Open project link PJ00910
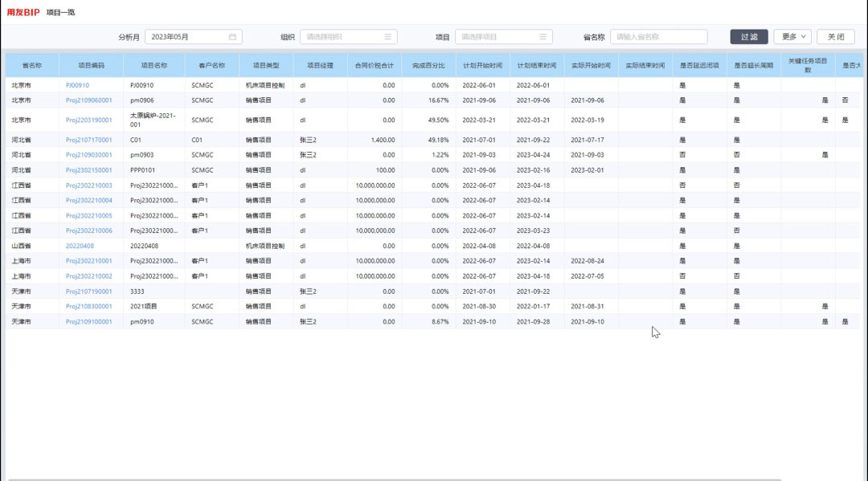The image size is (868, 481). click(77, 85)
